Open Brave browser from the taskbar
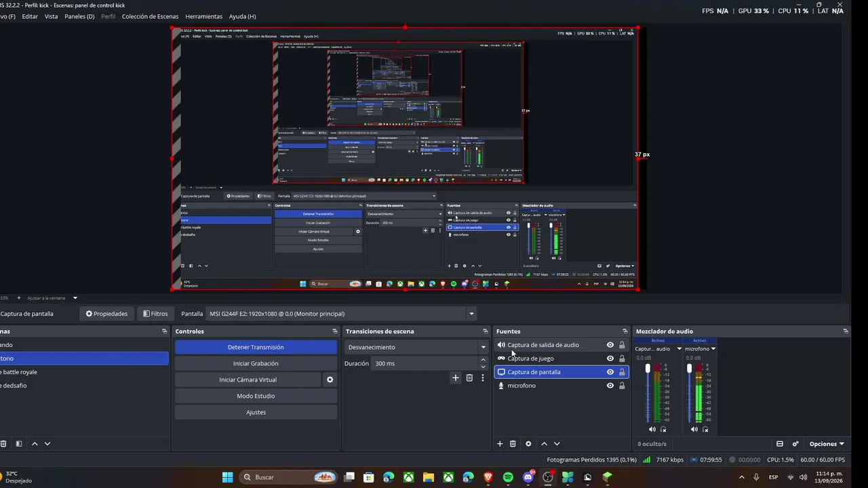This screenshot has width=868, height=488. tap(488, 477)
